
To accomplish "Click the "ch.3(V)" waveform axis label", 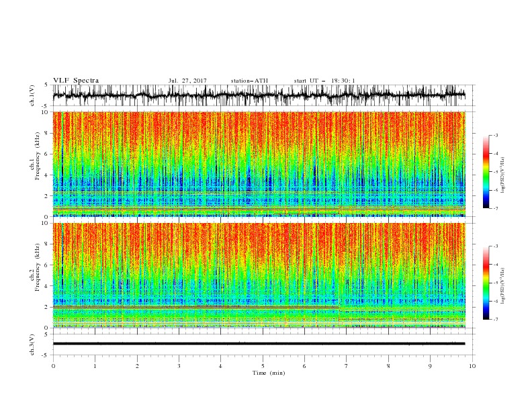I will [32, 345].
